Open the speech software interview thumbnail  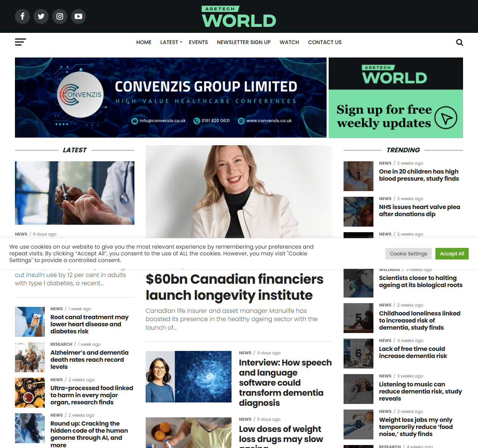tap(189, 377)
